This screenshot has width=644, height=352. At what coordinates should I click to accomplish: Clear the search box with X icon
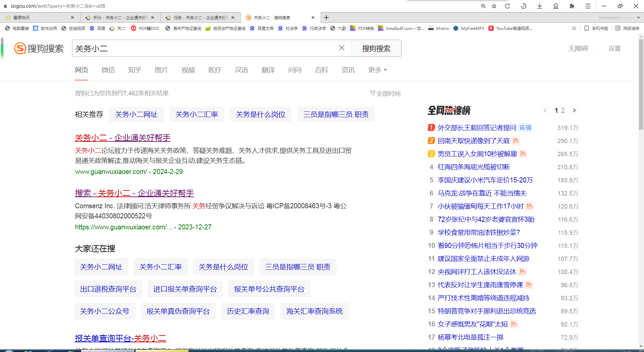tap(342, 48)
